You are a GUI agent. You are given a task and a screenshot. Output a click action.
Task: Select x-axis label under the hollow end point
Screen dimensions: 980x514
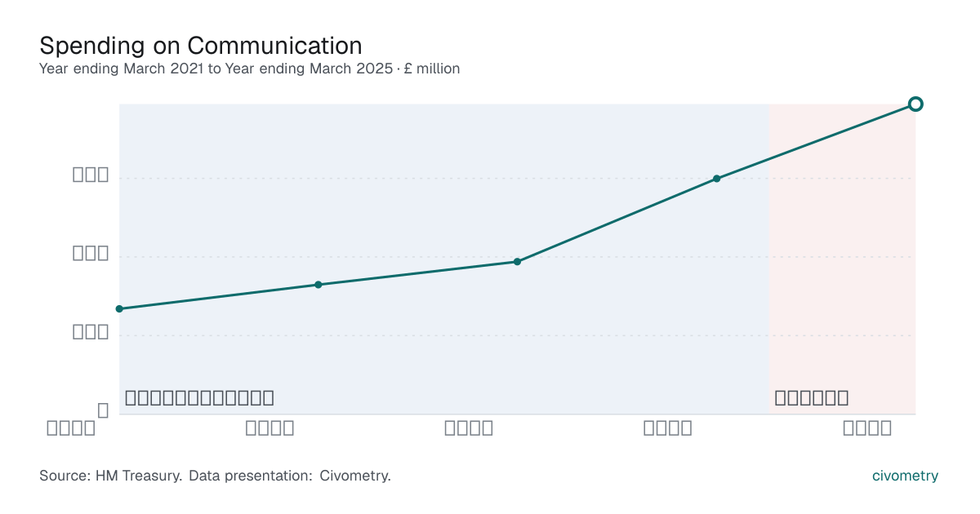867,428
